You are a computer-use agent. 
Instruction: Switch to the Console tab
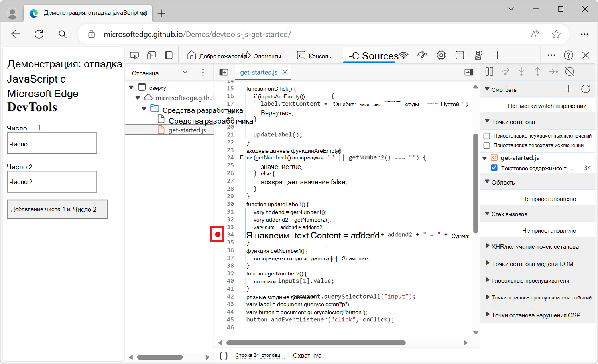(314, 56)
